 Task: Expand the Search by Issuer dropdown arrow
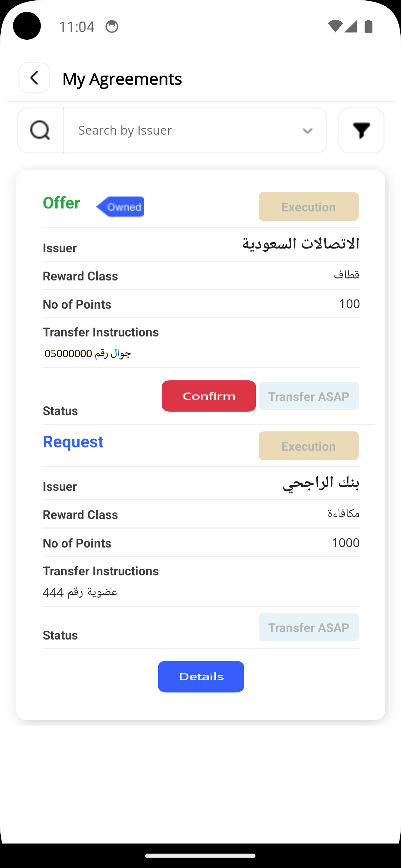tap(307, 131)
